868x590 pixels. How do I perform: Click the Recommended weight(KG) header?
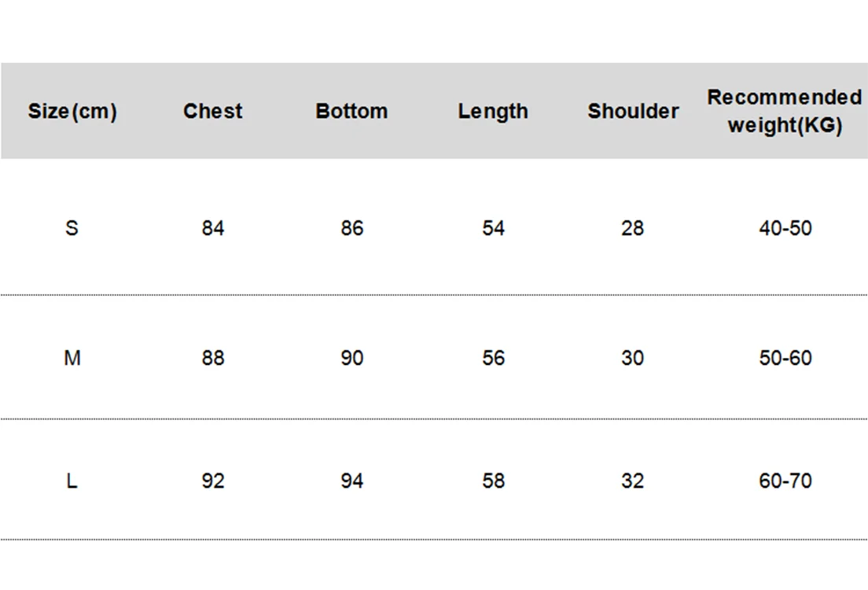click(x=784, y=111)
